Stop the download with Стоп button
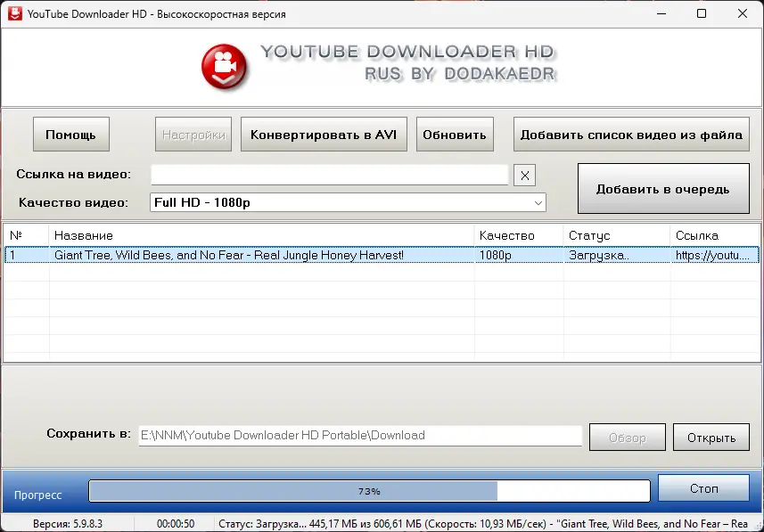The width and height of the screenshot is (764, 532). coord(703,488)
